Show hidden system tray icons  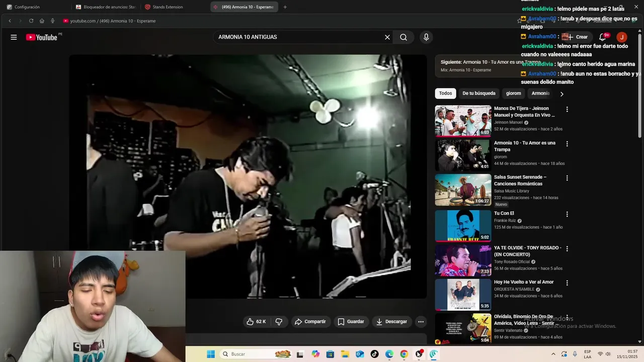point(553,354)
